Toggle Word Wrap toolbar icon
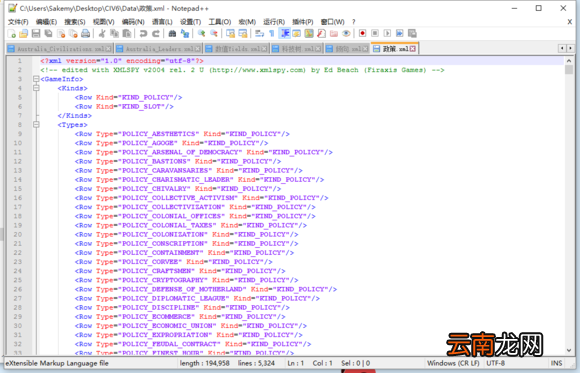Image resolution: width=580 pixels, height=373 pixels. (x=259, y=34)
